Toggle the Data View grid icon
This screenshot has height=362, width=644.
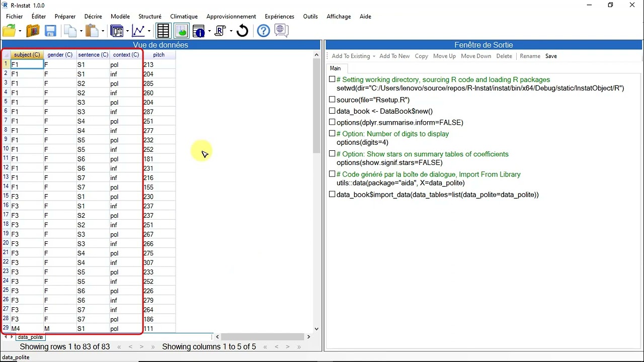click(x=163, y=31)
